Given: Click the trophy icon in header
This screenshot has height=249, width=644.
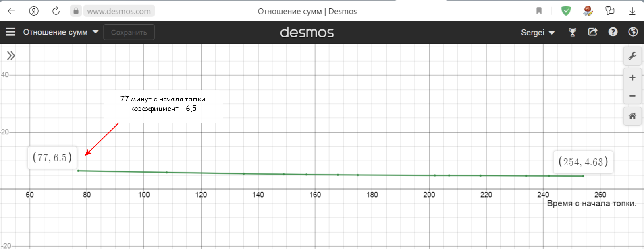Looking at the screenshot, I should (572, 32).
